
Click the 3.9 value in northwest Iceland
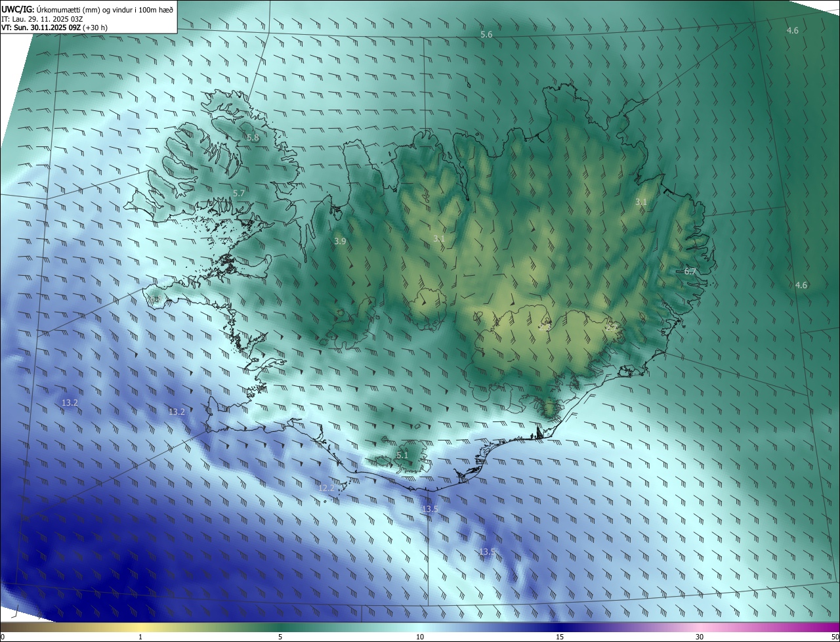pos(340,242)
